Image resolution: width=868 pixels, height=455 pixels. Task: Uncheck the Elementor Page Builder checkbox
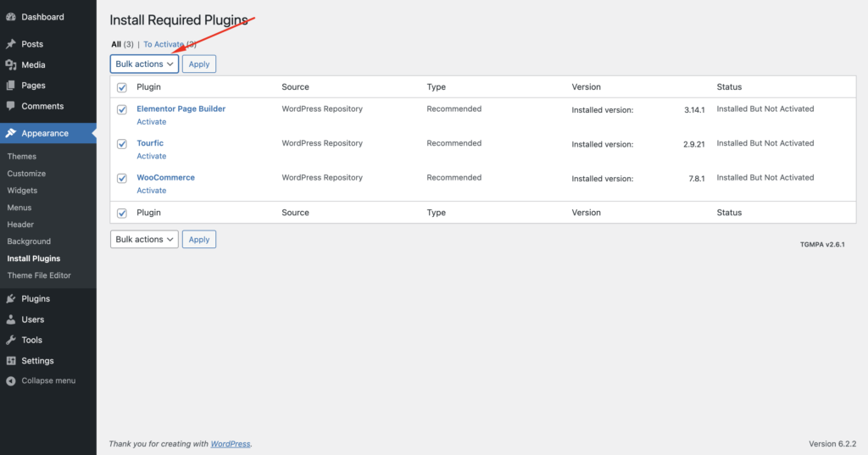[122, 109]
